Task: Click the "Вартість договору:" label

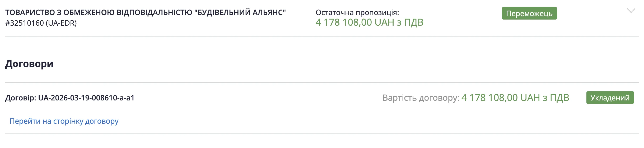Action: click(x=421, y=98)
